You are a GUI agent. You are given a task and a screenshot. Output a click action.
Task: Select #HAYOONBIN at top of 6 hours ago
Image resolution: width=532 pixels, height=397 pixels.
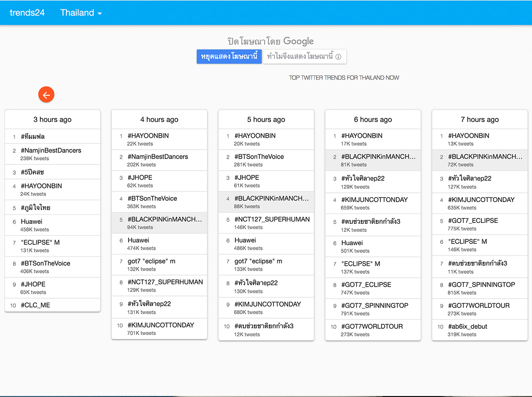[x=361, y=136]
